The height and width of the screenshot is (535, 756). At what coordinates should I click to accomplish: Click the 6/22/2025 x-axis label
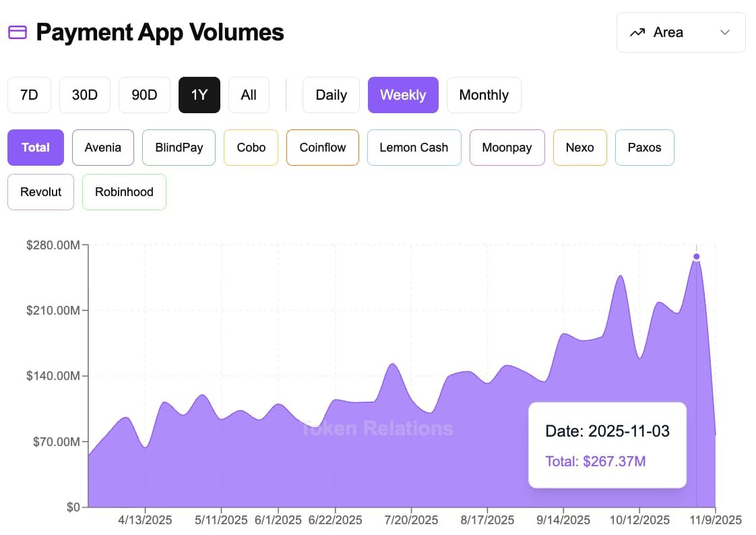click(335, 520)
